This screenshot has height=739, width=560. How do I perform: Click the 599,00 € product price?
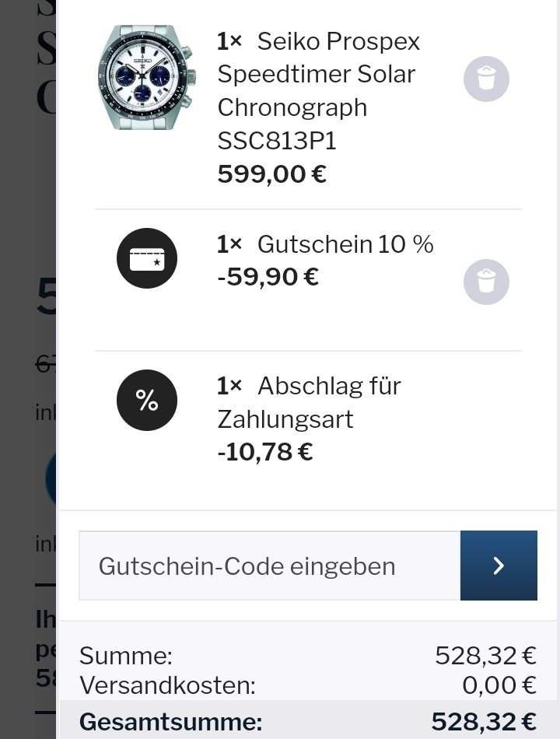click(271, 174)
